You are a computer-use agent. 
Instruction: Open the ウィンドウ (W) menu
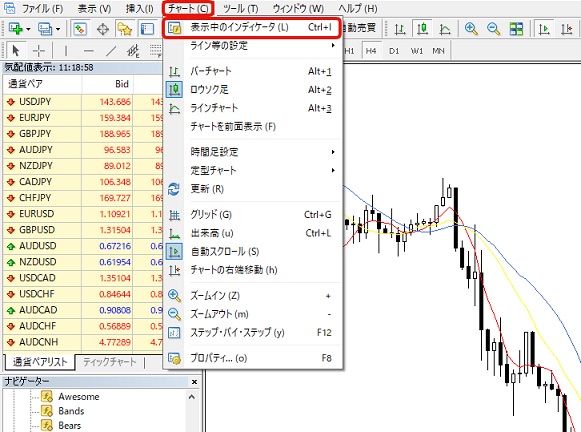tap(298, 9)
